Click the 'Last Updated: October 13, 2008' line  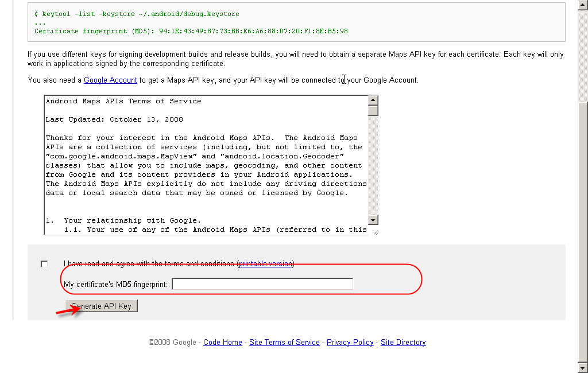coord(114,119)
